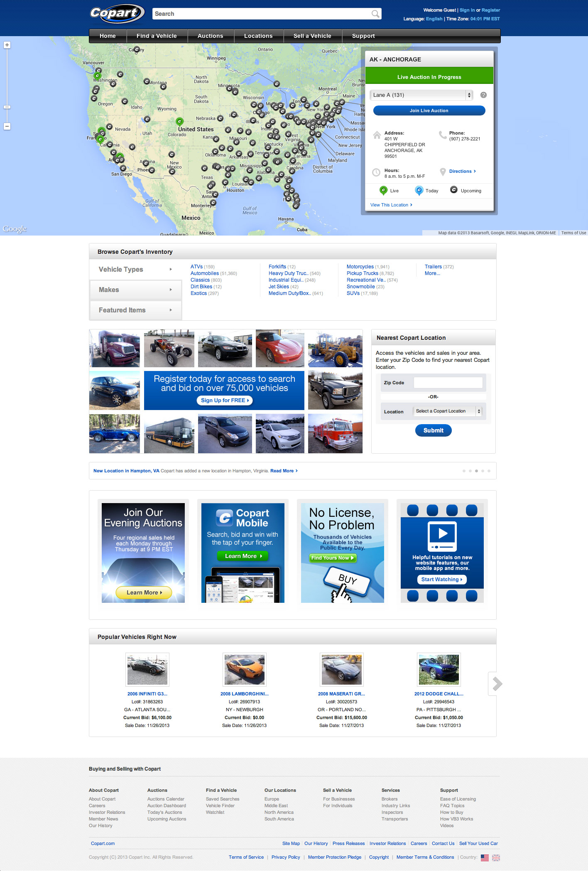Open View This Location link
Screen dimensions: 588x872
coord(391,205)
